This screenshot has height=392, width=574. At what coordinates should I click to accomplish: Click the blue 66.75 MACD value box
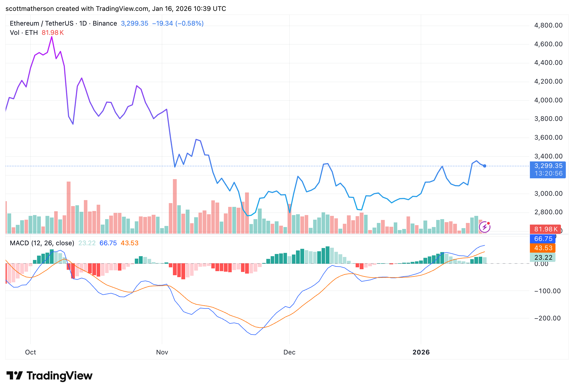click(543, 239)
